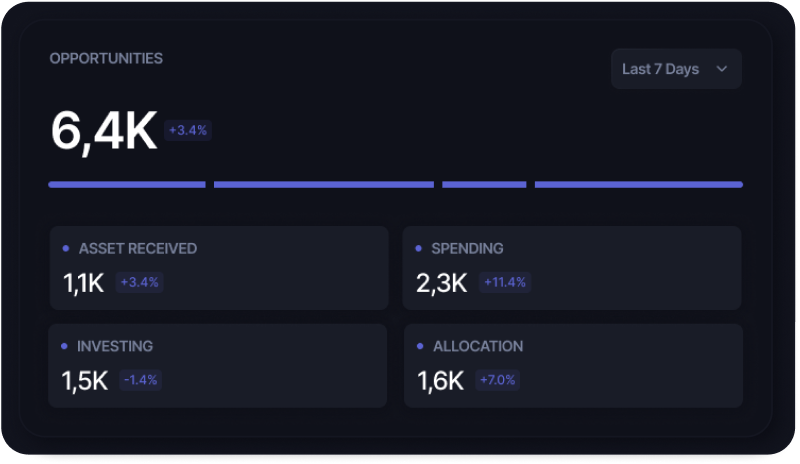Select the Asset Received card
This screenshot has height=464, width=800.
[218, 268]
